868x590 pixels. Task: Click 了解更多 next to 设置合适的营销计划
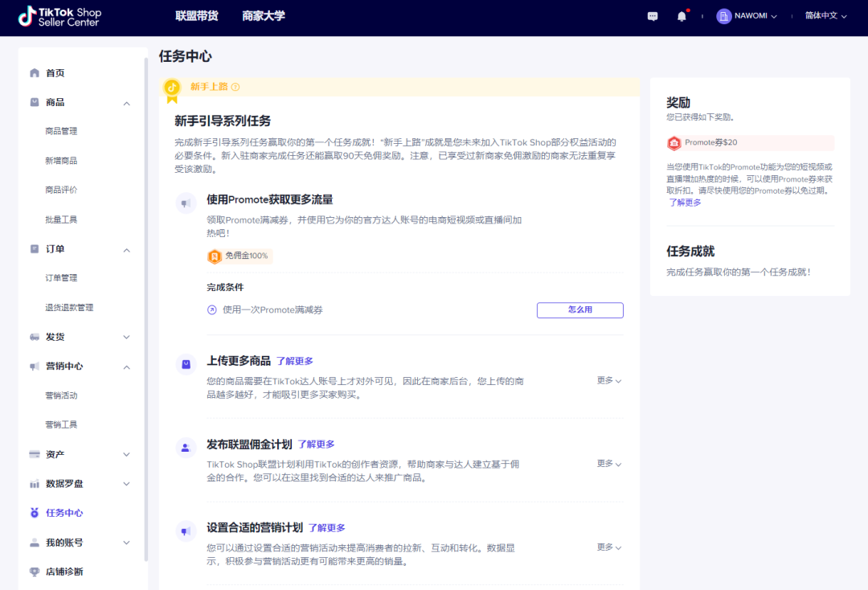pos(326,528)
